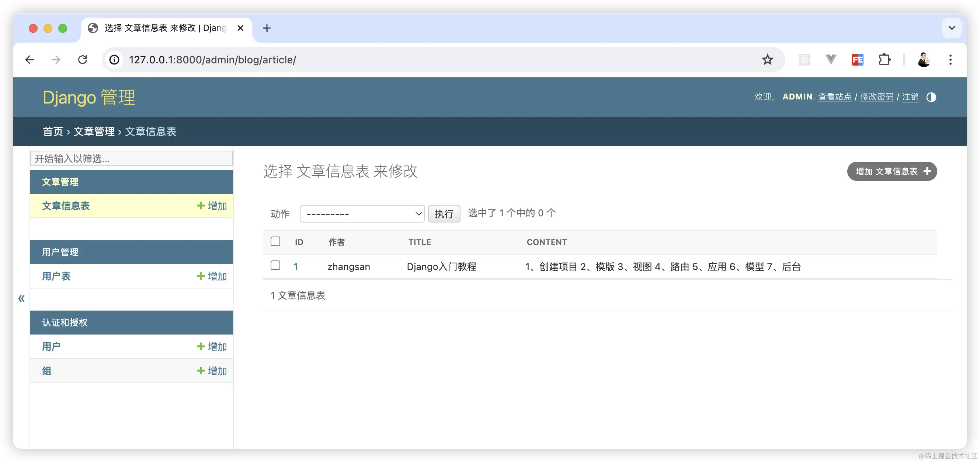980x462 pixels.
Task: Open a new browser tab
Action: tap(267, 28)
